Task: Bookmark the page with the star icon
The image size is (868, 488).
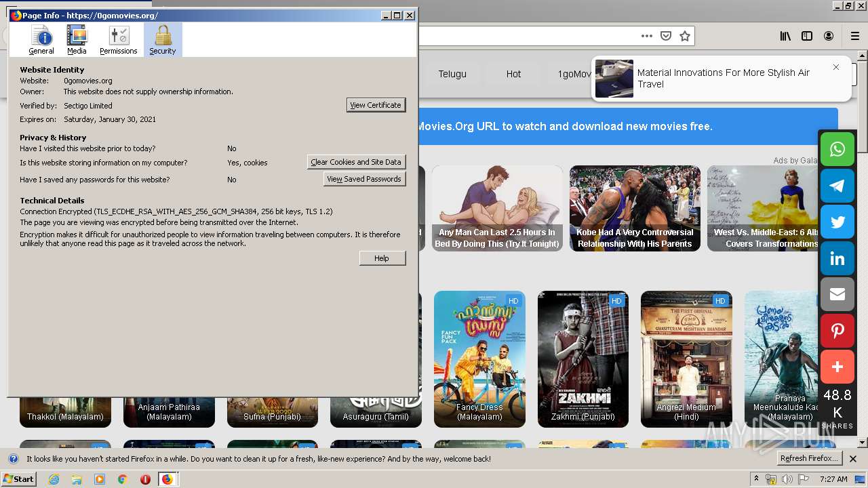Action: [x=685, y=36]
